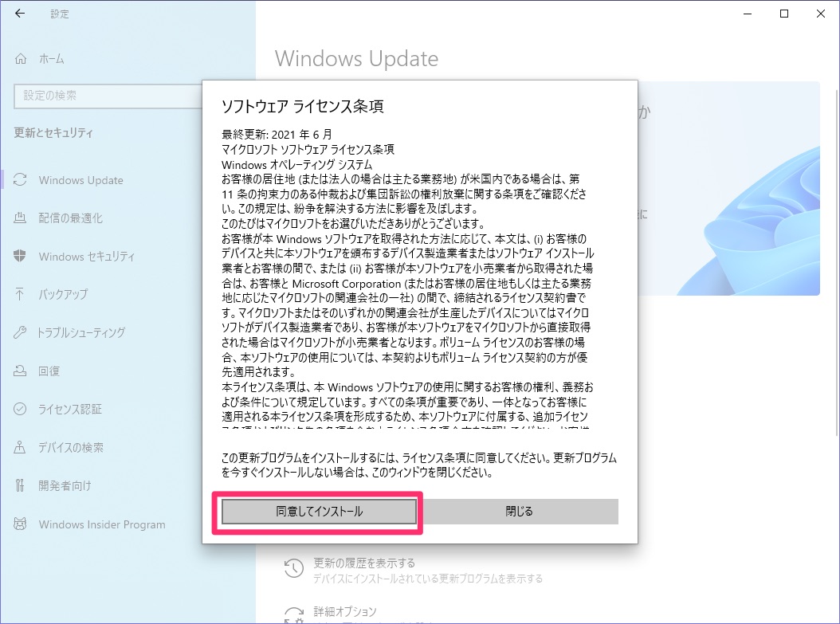Click the 開発者向け tools icon

tap(21, 486)
